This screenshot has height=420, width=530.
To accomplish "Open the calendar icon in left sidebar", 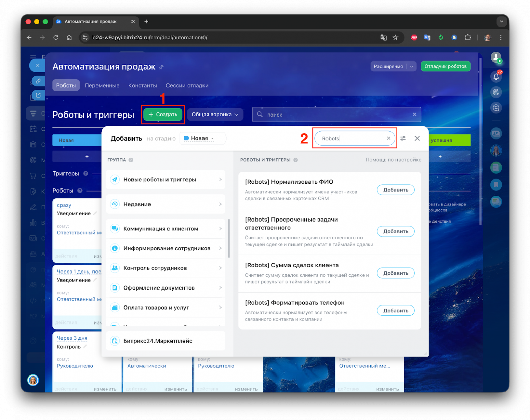I will pyautogui.click(x=33, y=129).
